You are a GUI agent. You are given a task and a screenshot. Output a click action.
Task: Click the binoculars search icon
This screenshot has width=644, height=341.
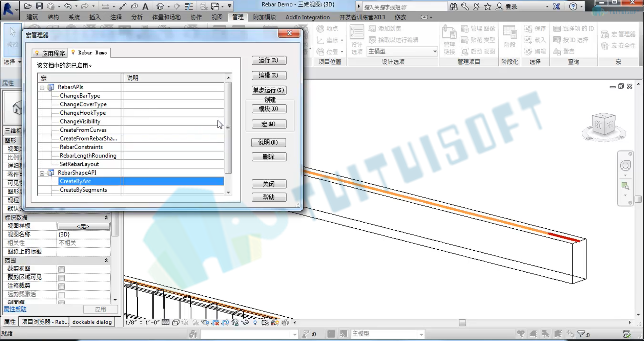click(x=453, y=6)
